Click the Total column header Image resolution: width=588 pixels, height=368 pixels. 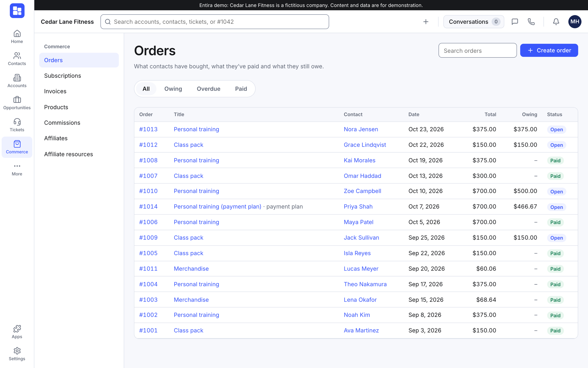[490, 114]
